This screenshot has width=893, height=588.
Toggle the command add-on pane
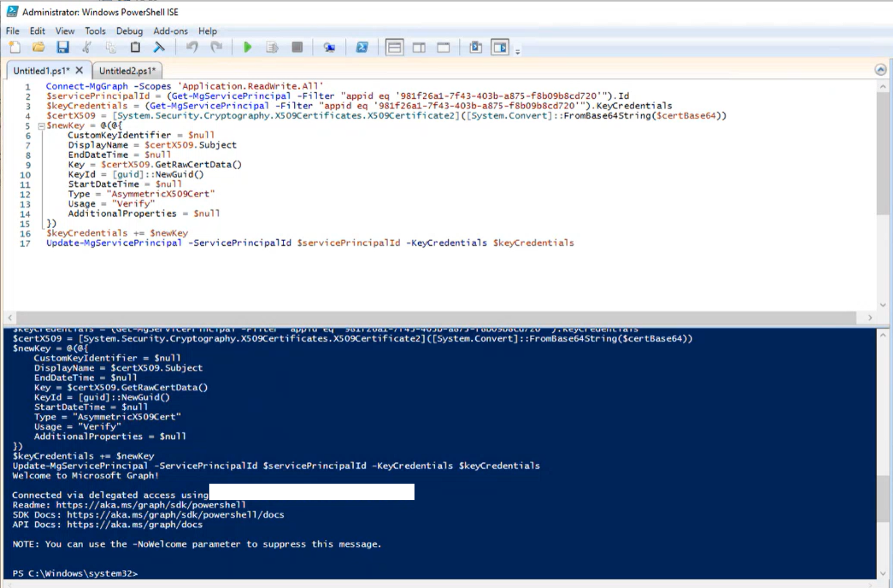[x=500, y=47]
